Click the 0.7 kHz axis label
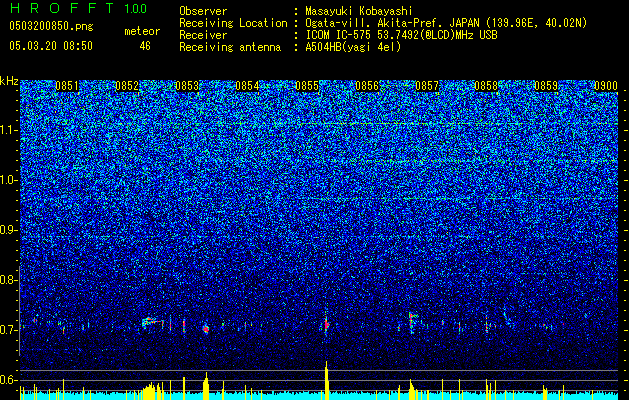Viewport: 629px width, 400px height. coord(9,330)
